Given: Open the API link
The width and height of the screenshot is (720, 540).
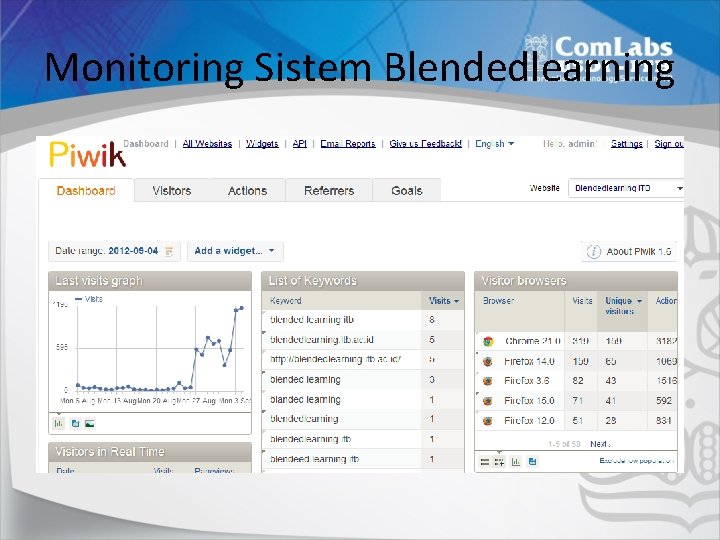Looking at the screenshot, I should (x=300, y=144).
